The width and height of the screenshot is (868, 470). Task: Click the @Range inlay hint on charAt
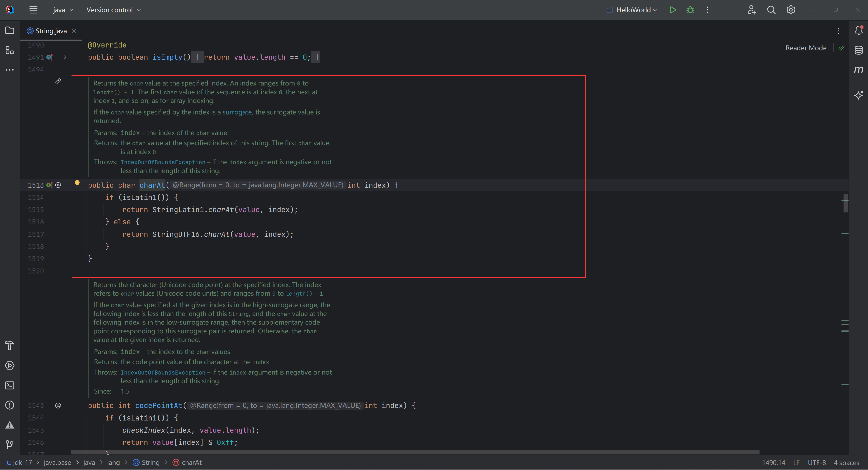258,185
